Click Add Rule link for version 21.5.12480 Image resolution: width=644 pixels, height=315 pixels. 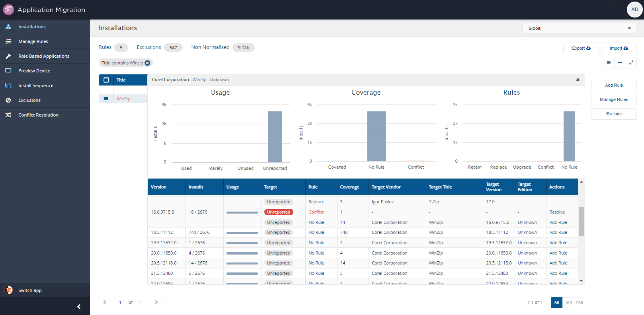click(x=558, y=273)
